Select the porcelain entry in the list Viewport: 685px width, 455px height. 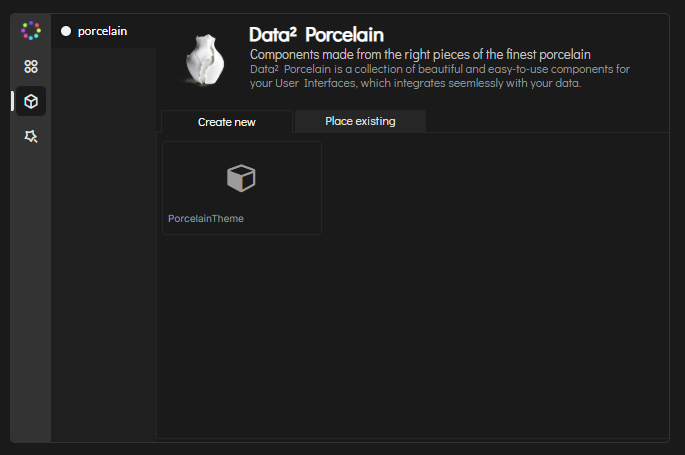click(102, 31)
